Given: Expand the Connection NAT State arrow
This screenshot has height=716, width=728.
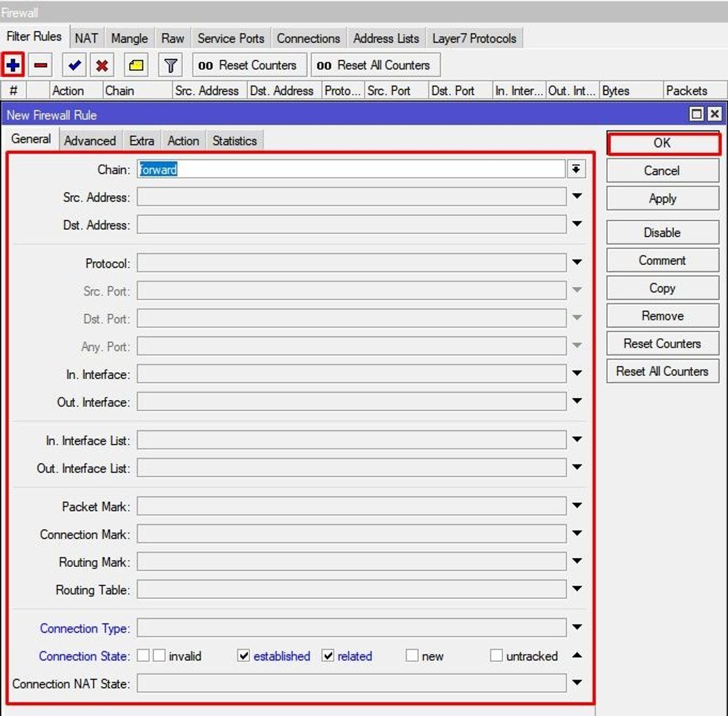Looking at the screenshot, I should coord(577,682).
